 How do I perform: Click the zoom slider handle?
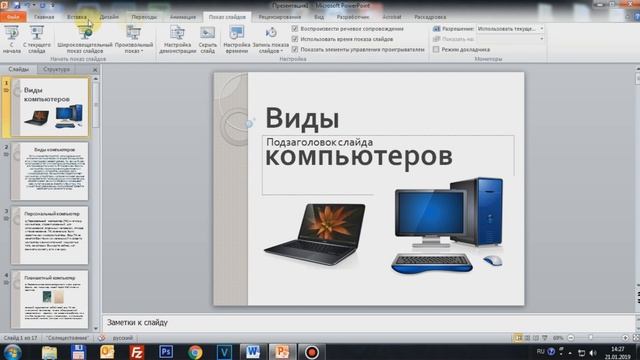590,338
